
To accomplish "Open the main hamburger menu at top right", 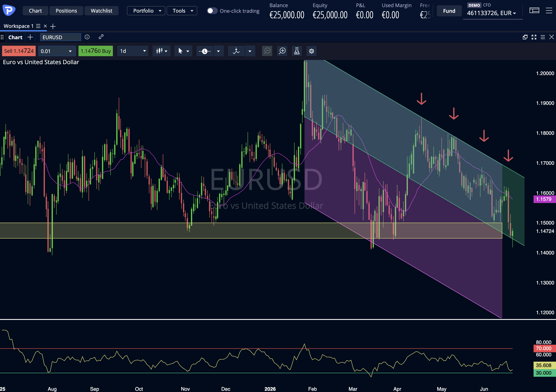I will click(x=549, y=10).
